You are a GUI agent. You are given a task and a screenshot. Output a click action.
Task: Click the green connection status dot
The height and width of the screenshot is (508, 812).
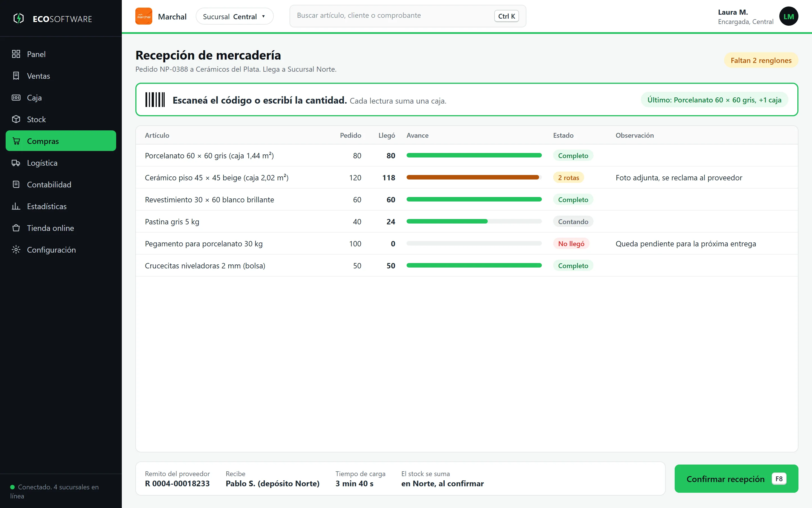(12, 487)
